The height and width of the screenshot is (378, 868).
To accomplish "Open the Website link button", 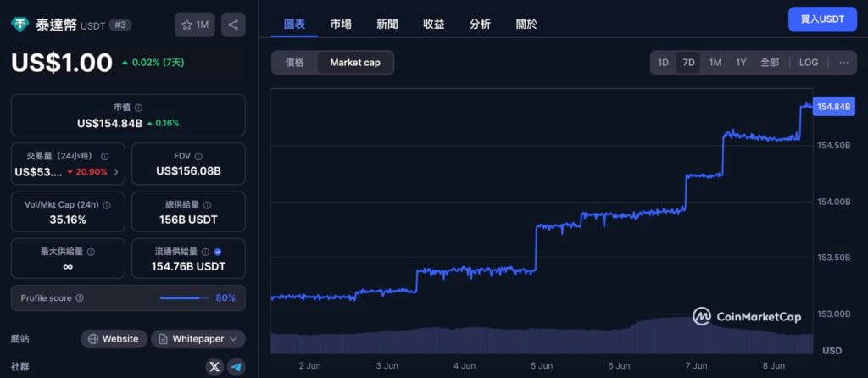I will (114, 339).
